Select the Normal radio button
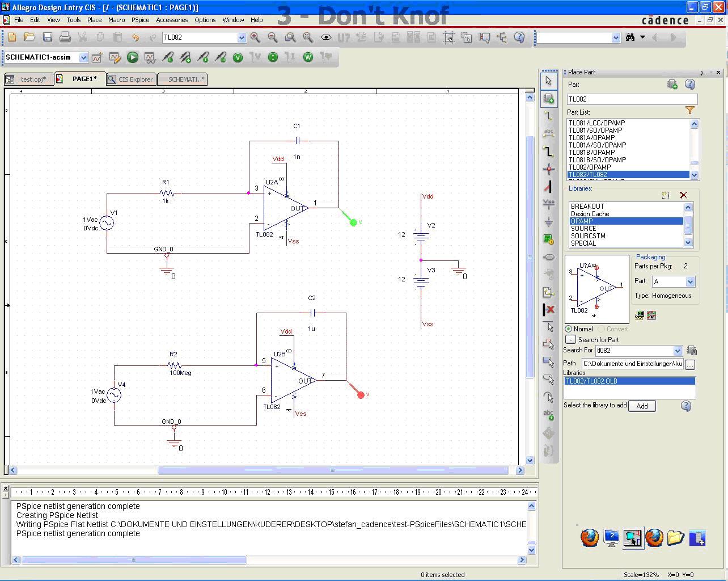Screen dimensions: 728x581 [x=569, y=329]
